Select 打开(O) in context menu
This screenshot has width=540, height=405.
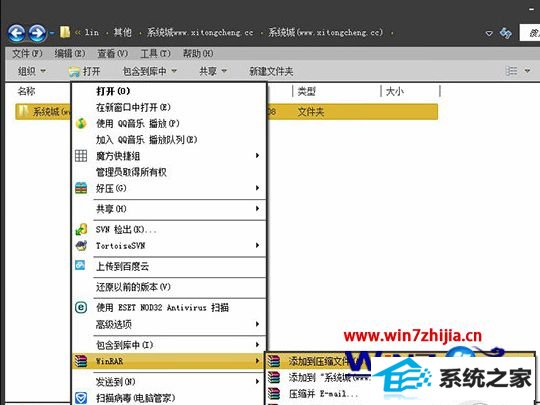click(169, 91)
